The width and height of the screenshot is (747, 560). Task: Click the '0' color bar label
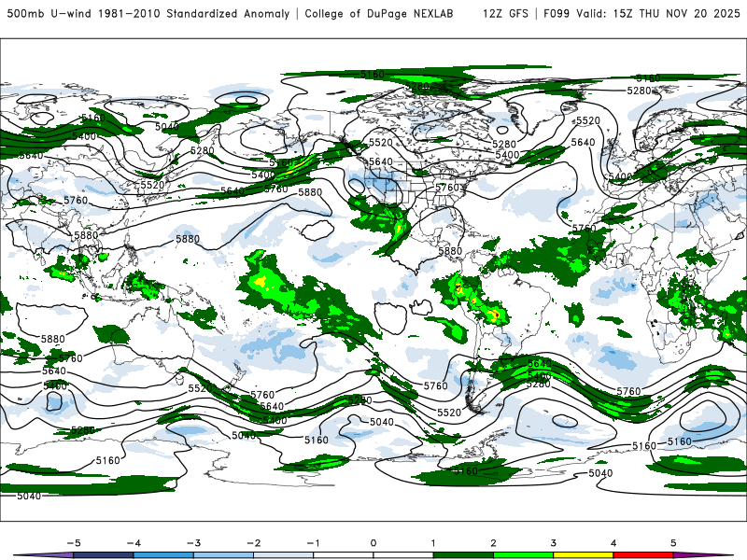point(373,543)
